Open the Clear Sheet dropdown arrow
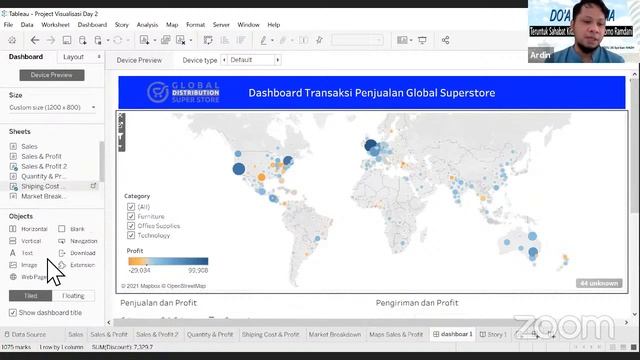This screenshot has width=640, height=360. (191, 40)
